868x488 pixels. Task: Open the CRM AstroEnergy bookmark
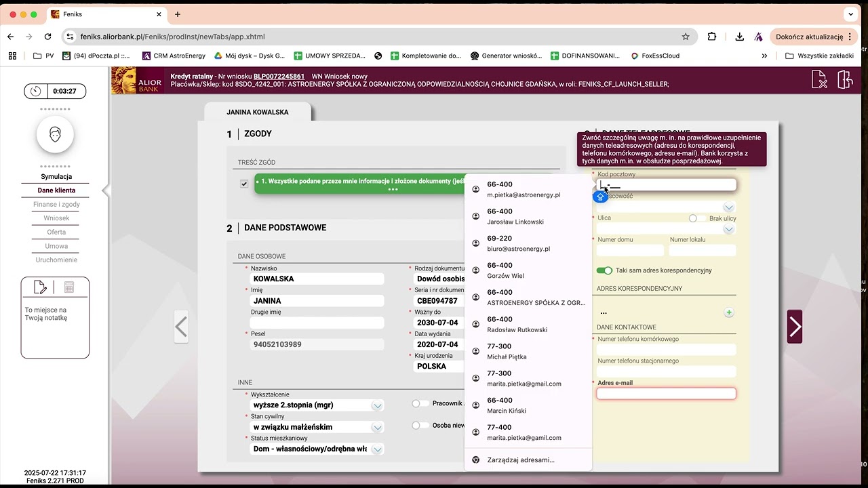point(174,56)
